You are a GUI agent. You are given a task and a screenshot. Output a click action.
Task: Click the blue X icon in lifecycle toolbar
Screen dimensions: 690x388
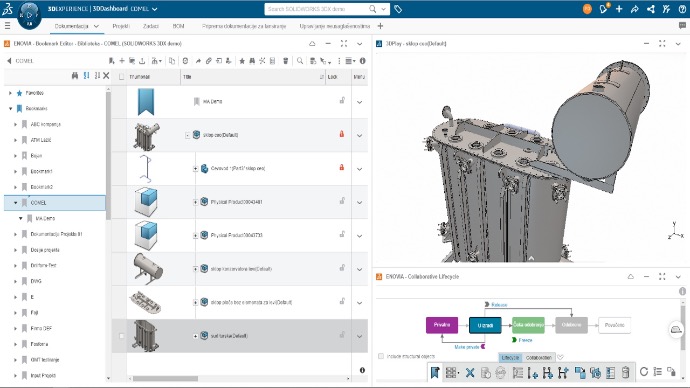pyautogui.click(x=470, y=373)
